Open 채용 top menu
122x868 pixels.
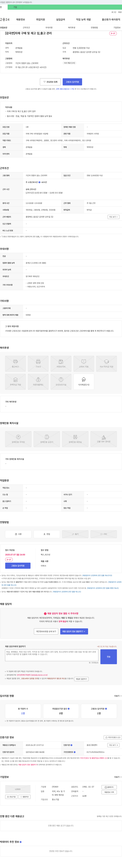coord(21,20)
